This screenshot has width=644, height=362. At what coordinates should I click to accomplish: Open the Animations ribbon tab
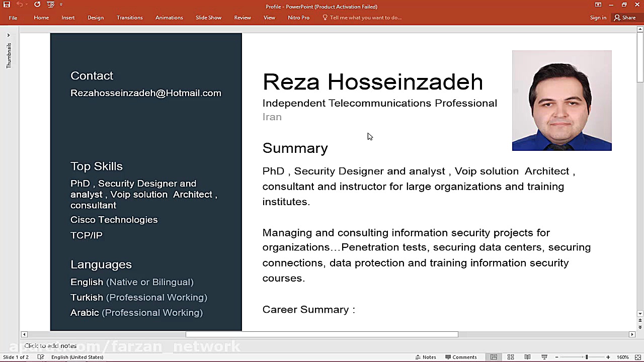pos(169,18)
